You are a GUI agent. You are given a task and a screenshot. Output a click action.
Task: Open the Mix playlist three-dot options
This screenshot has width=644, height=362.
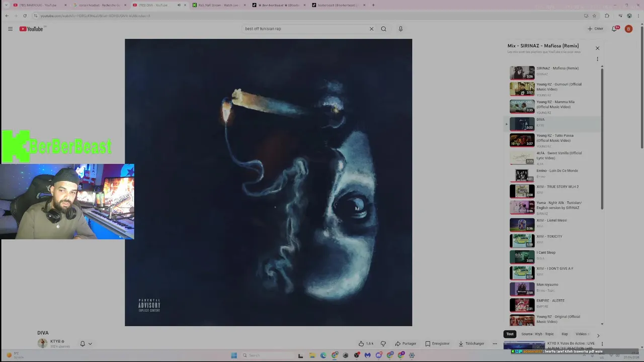pyautogui.click(x=597, y=59)
